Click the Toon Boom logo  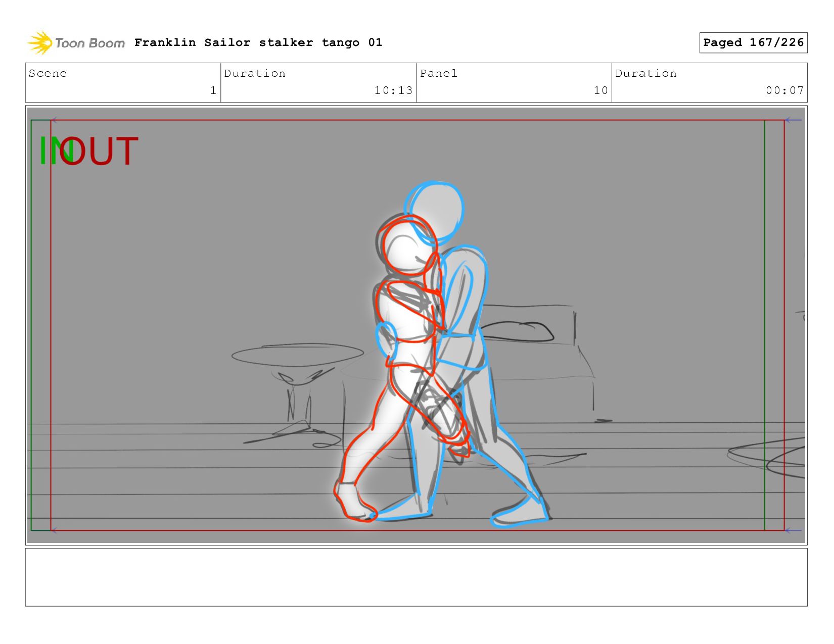76,43
